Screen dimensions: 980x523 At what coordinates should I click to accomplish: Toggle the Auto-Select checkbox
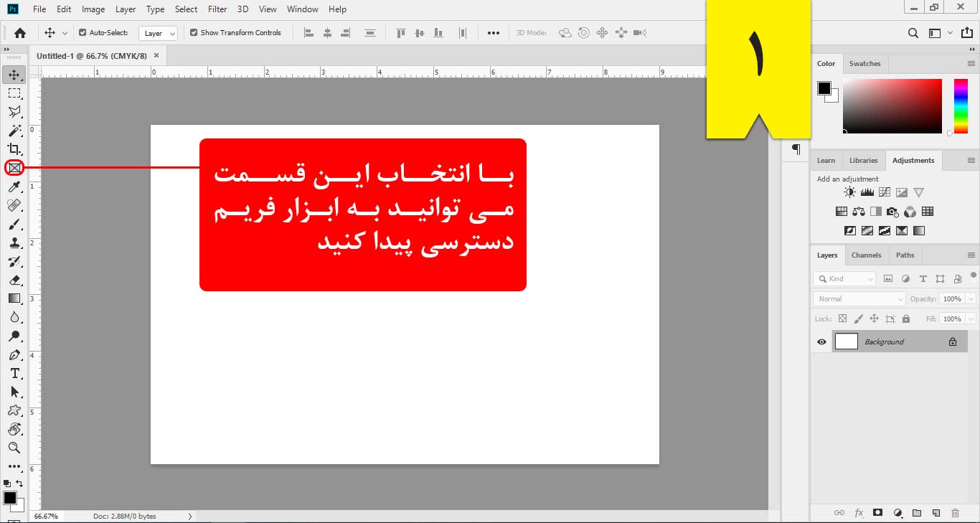[x=83, y=32]
